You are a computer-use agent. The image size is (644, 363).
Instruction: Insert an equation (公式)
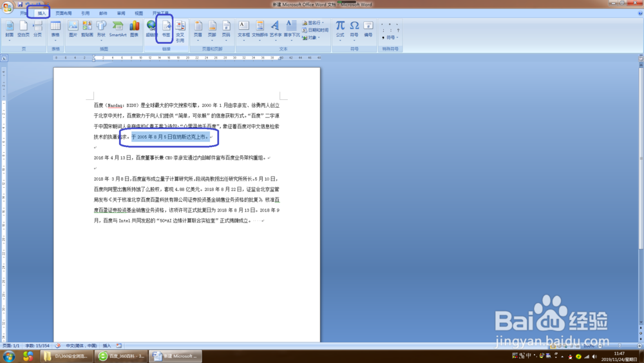[340, 30]
